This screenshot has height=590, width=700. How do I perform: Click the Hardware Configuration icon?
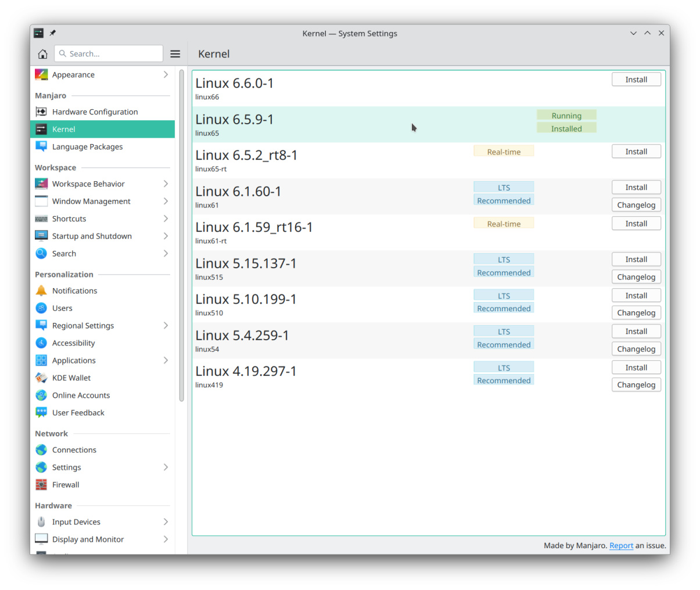pyautogui.click(x=41, y=112)
